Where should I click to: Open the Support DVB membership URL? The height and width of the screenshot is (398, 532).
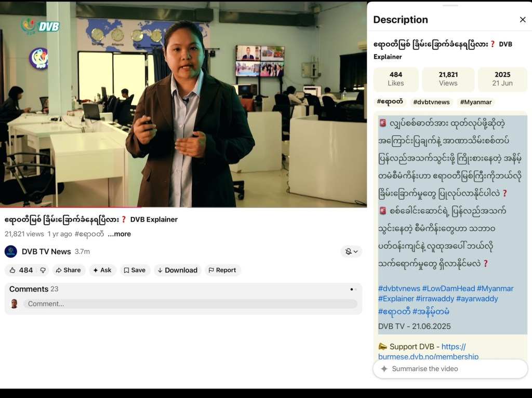coord(428,351)
